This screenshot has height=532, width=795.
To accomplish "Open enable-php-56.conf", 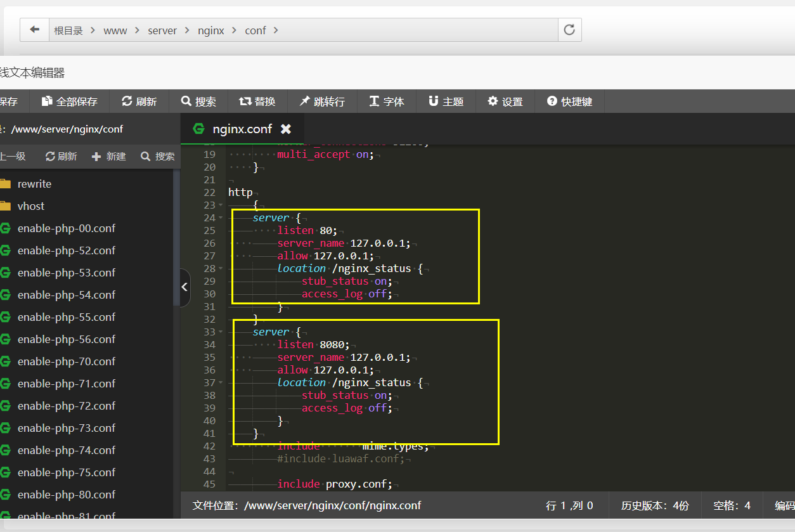I will [67, 339].
